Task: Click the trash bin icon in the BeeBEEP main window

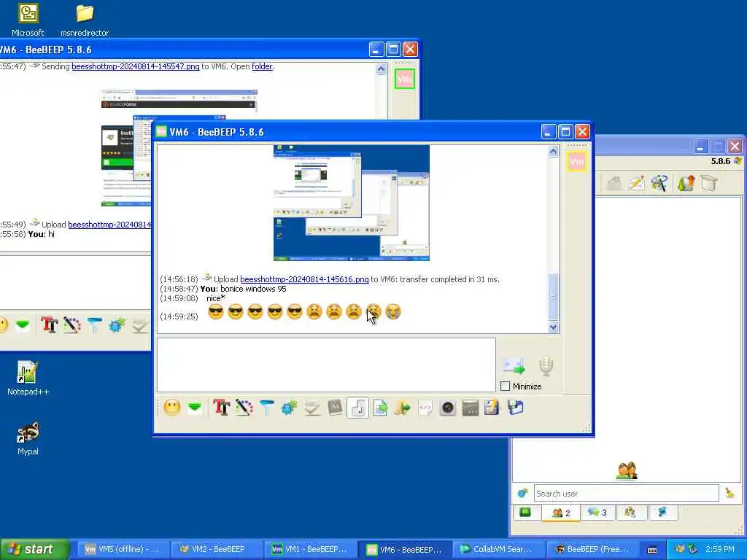Action: pos(709,183)
